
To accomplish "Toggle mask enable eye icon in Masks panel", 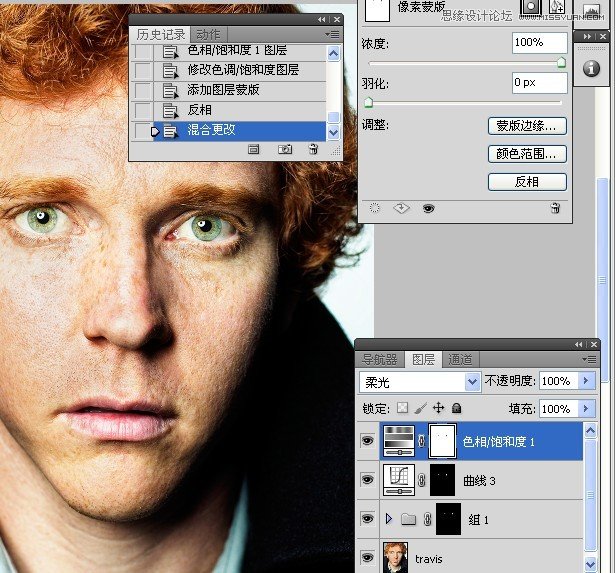I will (x=428, y=208).
